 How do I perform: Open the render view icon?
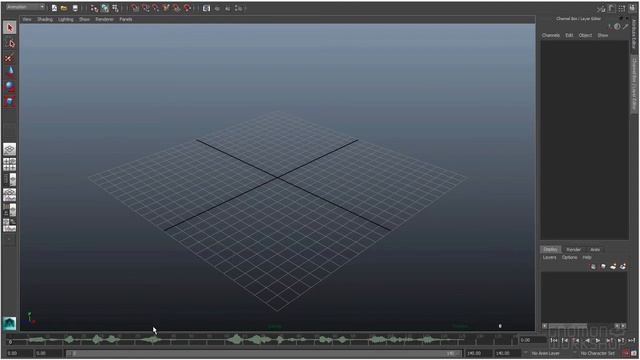click(x=206, y=8)
